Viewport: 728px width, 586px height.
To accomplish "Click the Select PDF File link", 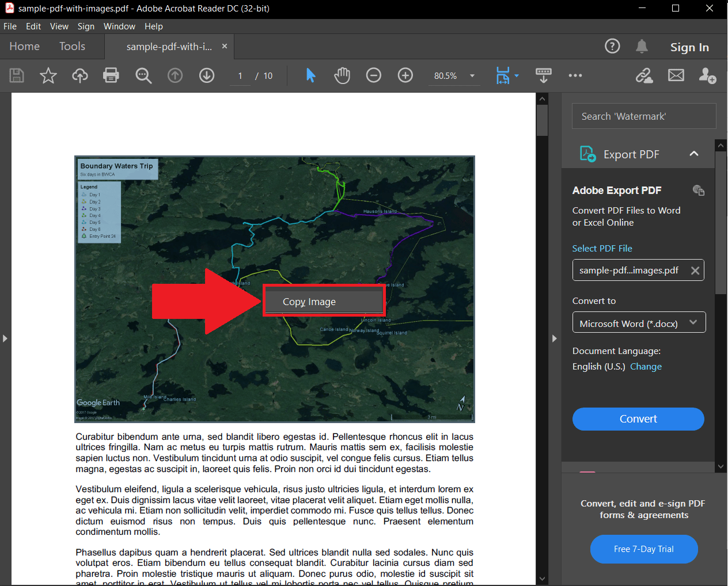I will pos(602,248).
